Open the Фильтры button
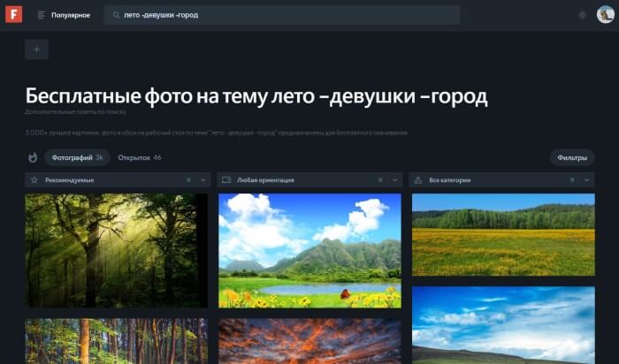The width and height of the screenshot is (619, 364). 572,158
